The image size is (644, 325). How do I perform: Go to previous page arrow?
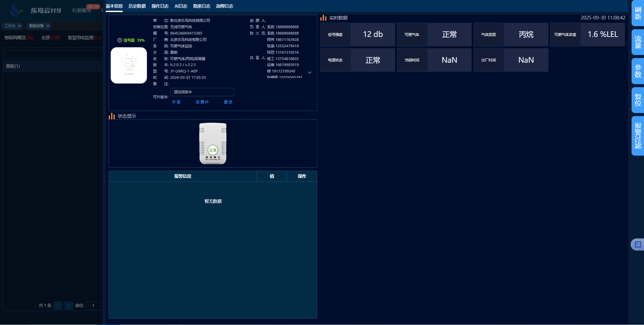click(58, 306)
